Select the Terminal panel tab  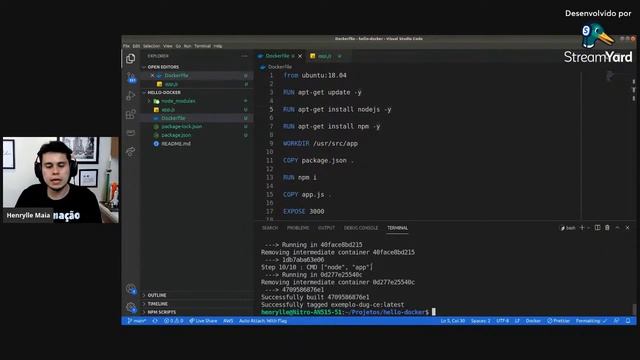[x=398, y=228]
